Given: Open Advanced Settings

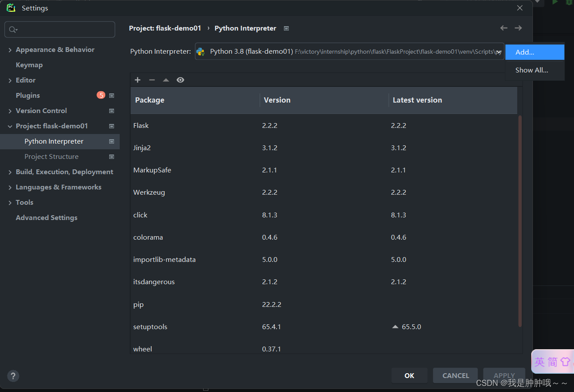Looking at the screenshot, I should [x=46, y=218].
